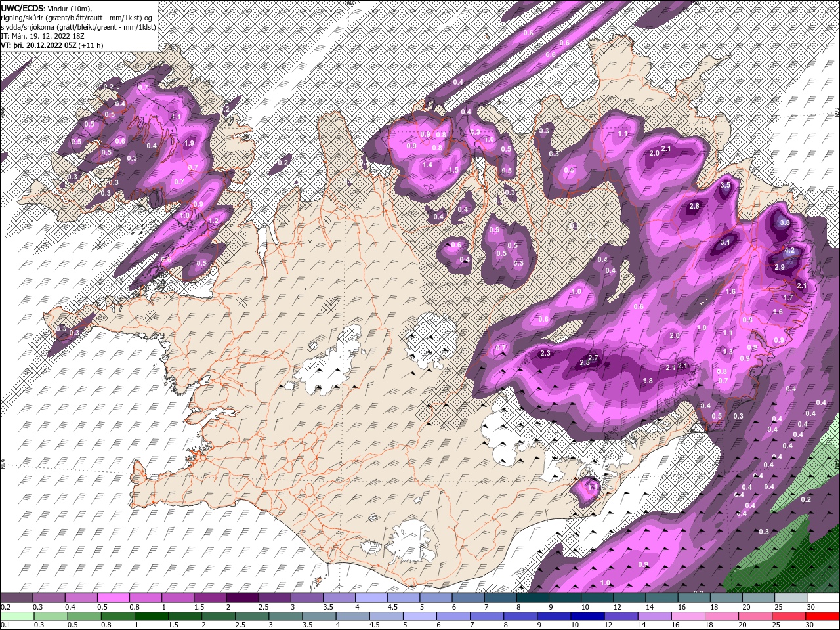Pick the rain legend swatch between 0.1 and 0.3
Screen dimensions: 840x630
(16, 616)
